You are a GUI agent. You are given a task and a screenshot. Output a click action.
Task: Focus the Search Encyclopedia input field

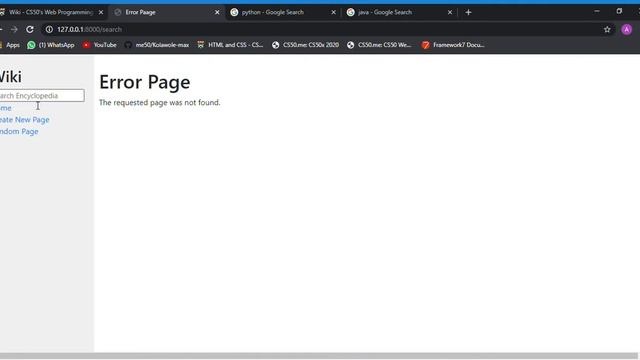(42, 96)
